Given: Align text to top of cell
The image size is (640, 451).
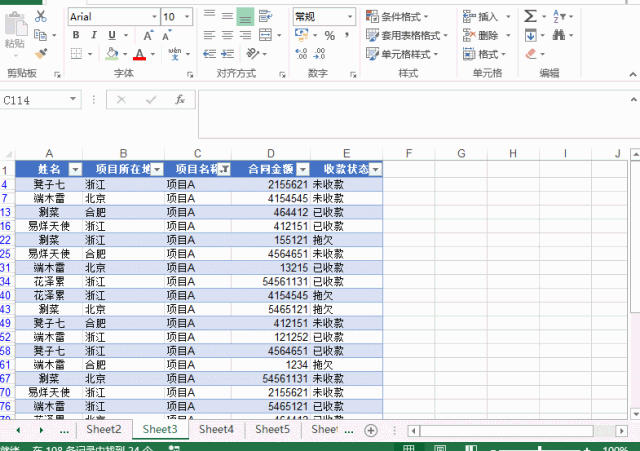Looking at the screenshot, I should [209, 16].
